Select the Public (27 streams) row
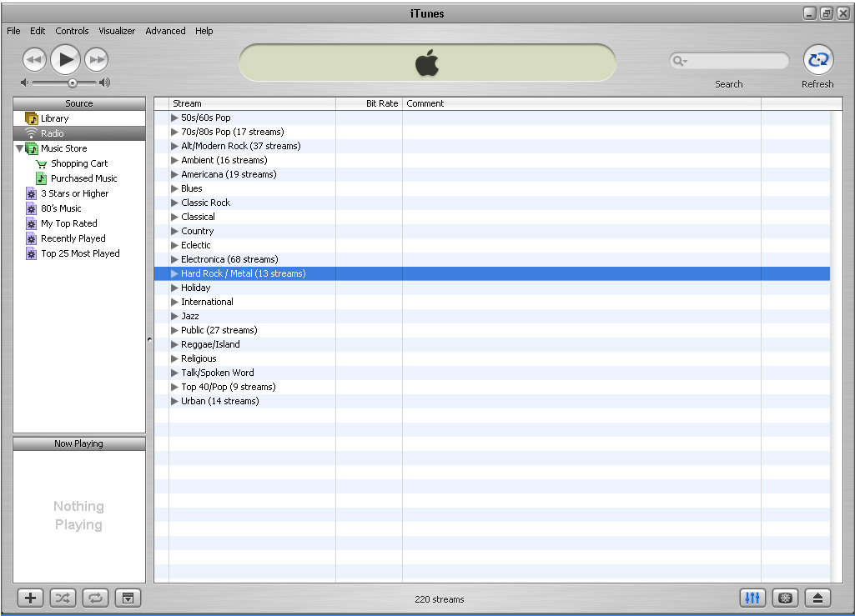The image size is (855, 616). pos(492,330)
